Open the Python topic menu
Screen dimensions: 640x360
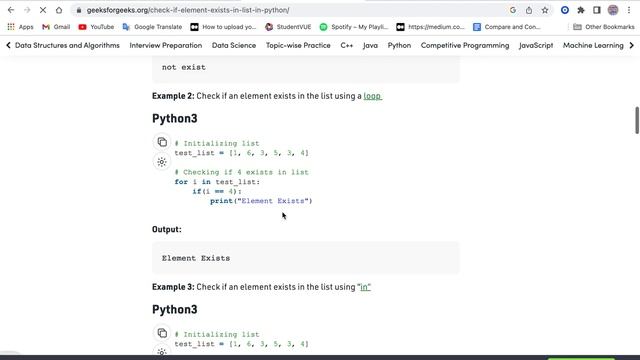point(399,45)
